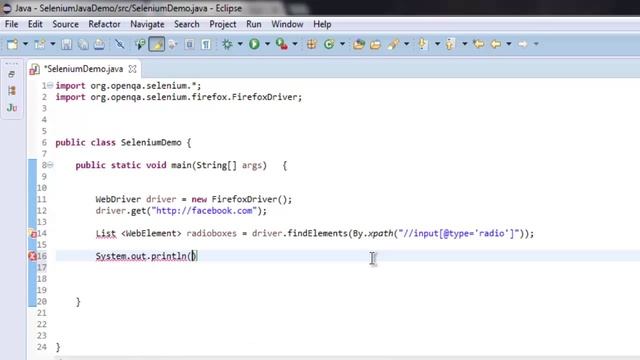Click the Debug bug icon

point(227,44)
